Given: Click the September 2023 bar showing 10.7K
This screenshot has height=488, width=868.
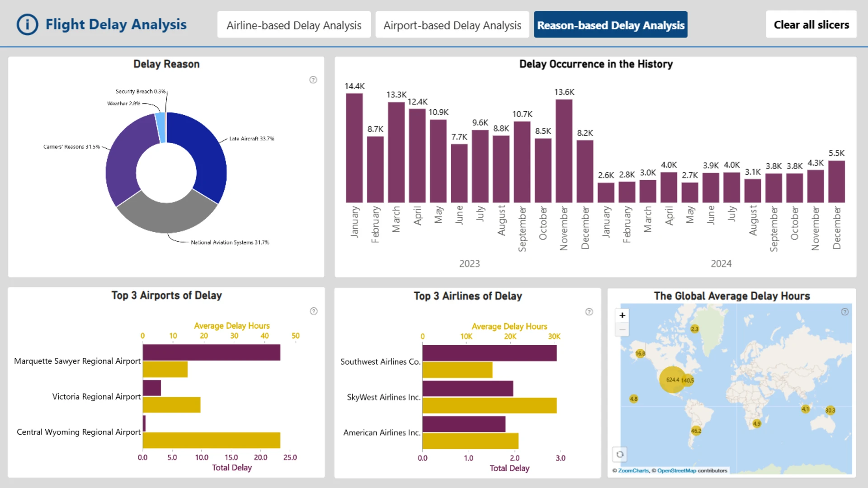Looking at the screenshot, I should point(522,162).
